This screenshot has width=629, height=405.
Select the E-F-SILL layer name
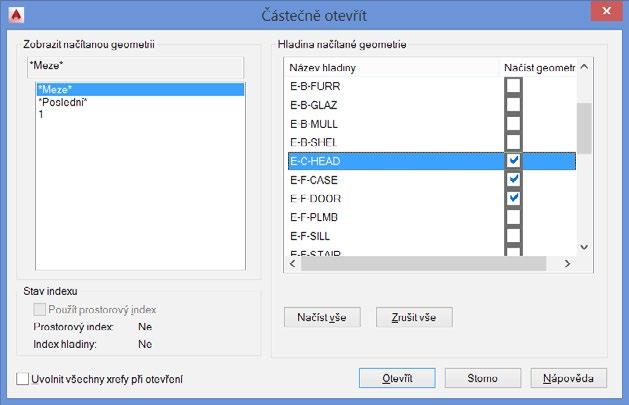coord(310,236)
